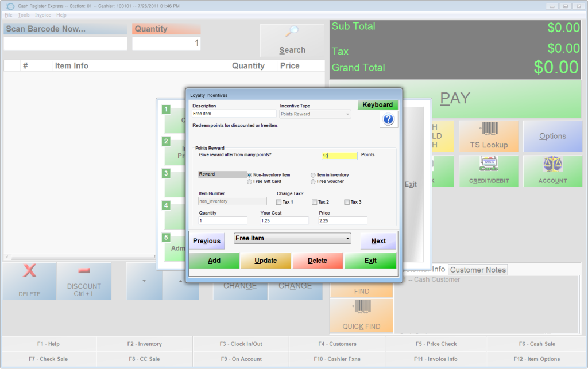Viewport: 588px width, 369px height.
Task: Click the app icon in title bar
Action: pos(10,6)
